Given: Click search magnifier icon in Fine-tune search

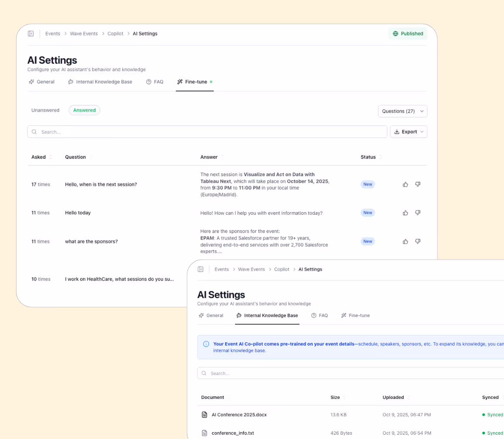Looking at the screenshot, I should pyautogui.click(x=34, y=132).
